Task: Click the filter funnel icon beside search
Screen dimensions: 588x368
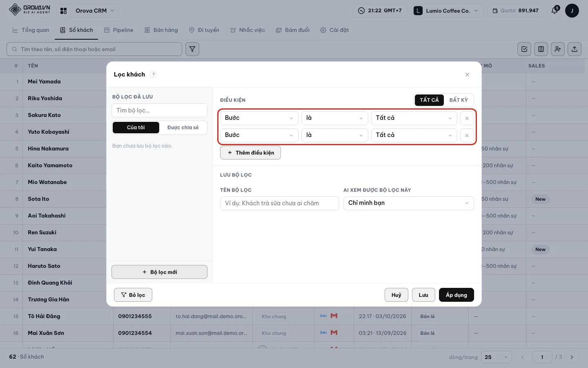Action: pyautogui.click(x=192, y=49)
